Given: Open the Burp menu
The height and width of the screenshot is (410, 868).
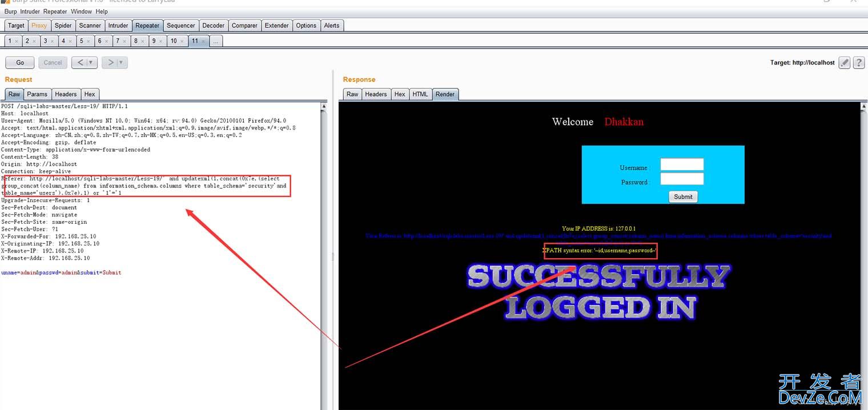Looking at the screenshot, I should pyautogui.click(x=11, y=11).
